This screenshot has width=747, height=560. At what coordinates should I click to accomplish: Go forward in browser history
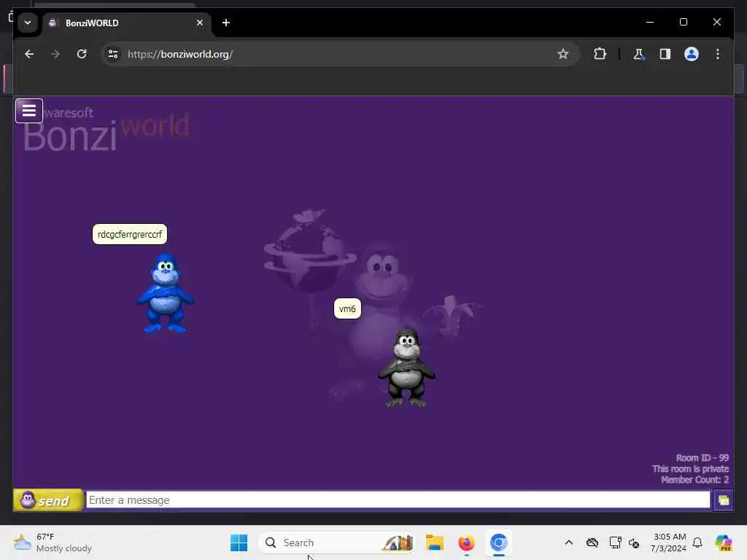point(55,54)
